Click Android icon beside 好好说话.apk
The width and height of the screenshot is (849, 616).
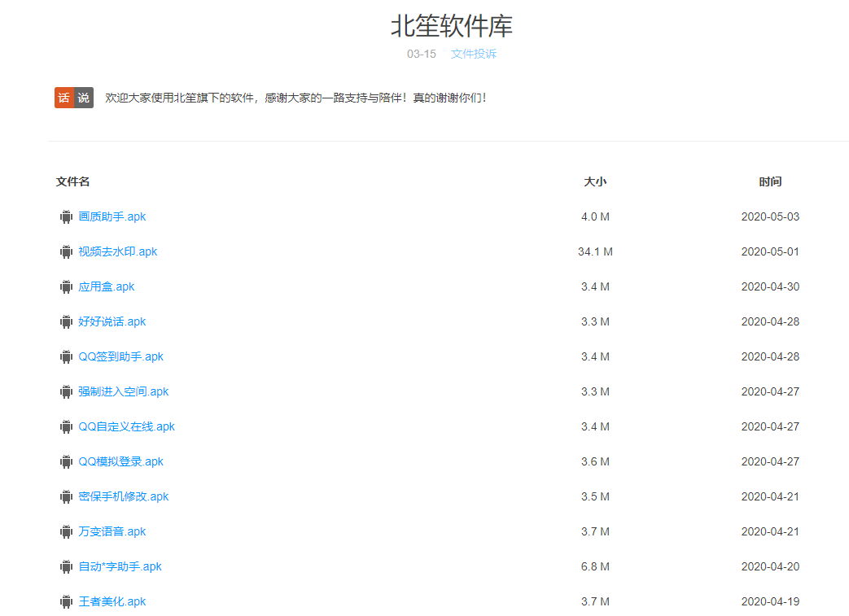click(66, 322)
